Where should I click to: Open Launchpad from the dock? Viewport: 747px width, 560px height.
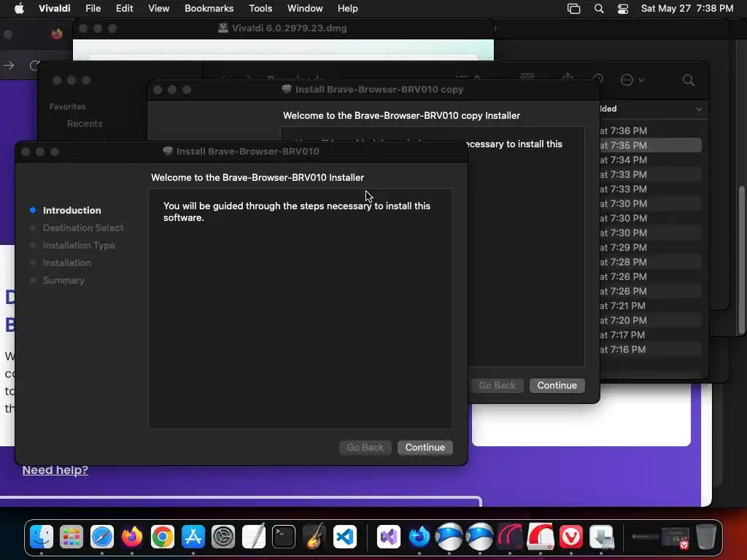coord(71,537)
